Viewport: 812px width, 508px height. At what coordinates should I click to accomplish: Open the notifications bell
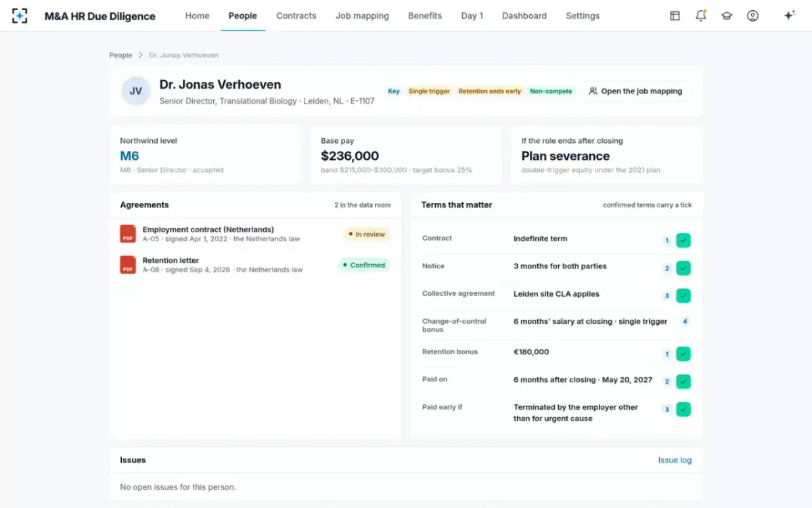tap(701, 16)
